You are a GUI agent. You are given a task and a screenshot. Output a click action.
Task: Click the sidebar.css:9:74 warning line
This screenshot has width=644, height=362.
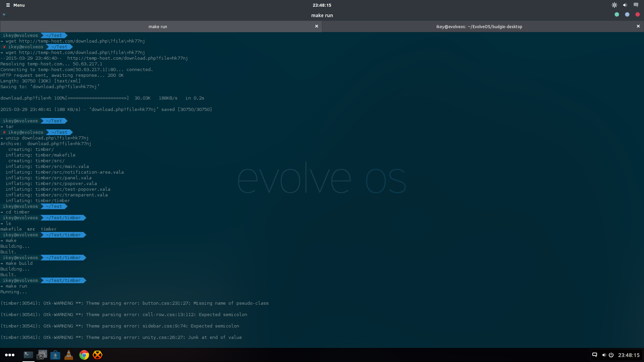coord(120,326)
